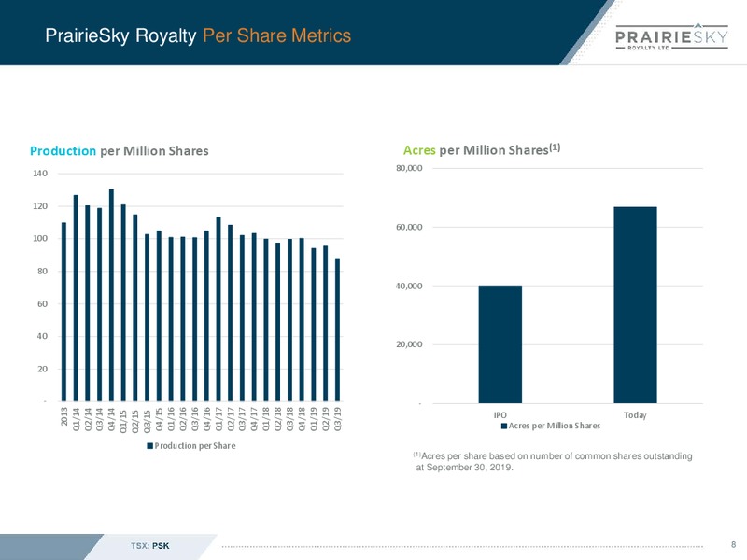Click the 'Today' axis label
This screenshot has width=747, height=560.
[x=635, y=415]
